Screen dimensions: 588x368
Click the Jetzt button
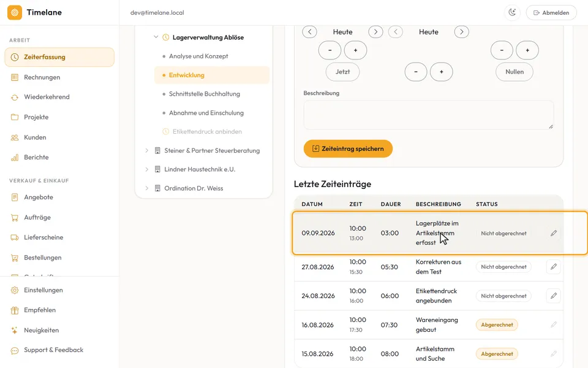(x=342, y=72)
